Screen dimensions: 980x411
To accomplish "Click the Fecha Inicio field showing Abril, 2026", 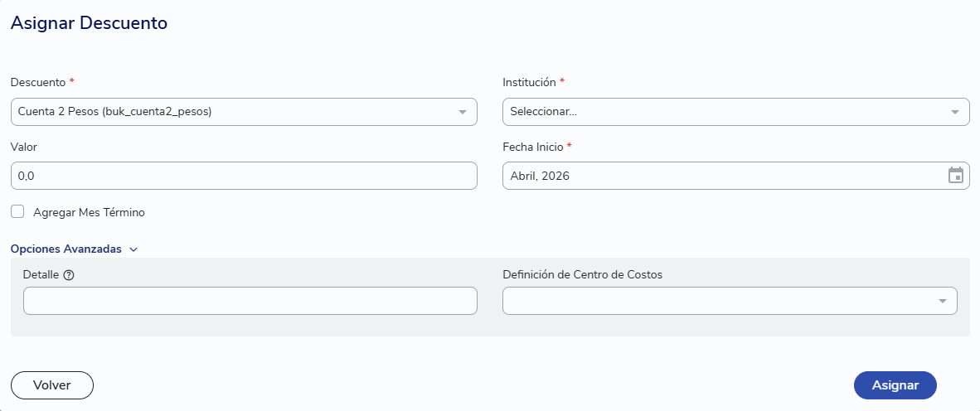I will (x=736, y=176).
